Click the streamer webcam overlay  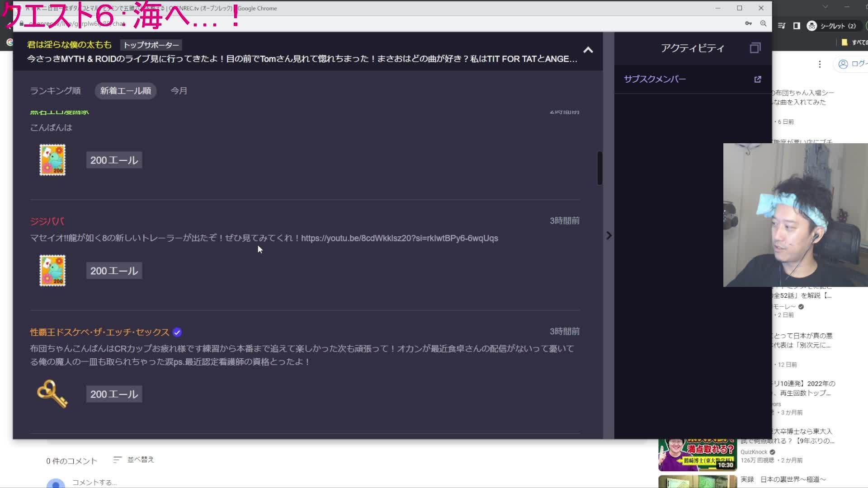[x=795, y=215]
